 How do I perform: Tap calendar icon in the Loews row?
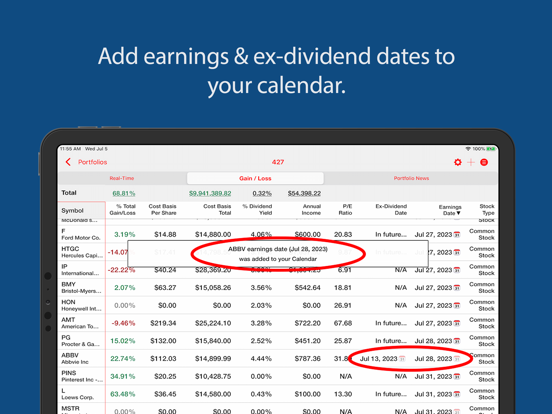click(x=457, y=394)
